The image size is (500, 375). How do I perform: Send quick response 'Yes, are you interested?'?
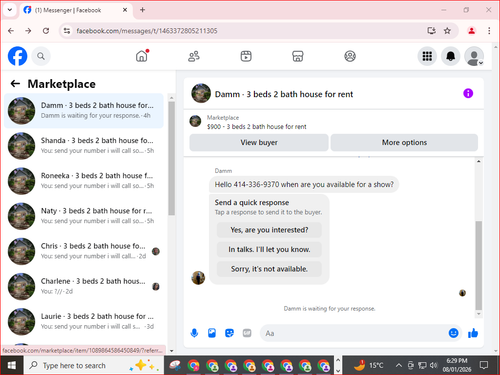pyautogui.click(x=269, y=230)
